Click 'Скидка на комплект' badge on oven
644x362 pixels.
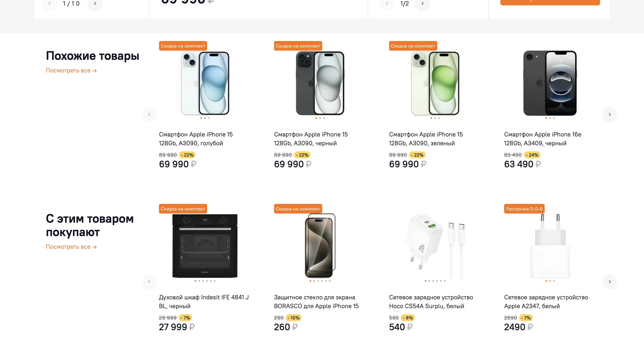(183, 209)
